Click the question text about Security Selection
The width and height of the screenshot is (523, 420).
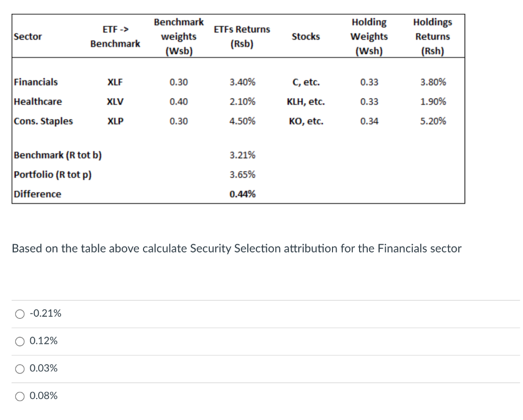tap(236, 248)
